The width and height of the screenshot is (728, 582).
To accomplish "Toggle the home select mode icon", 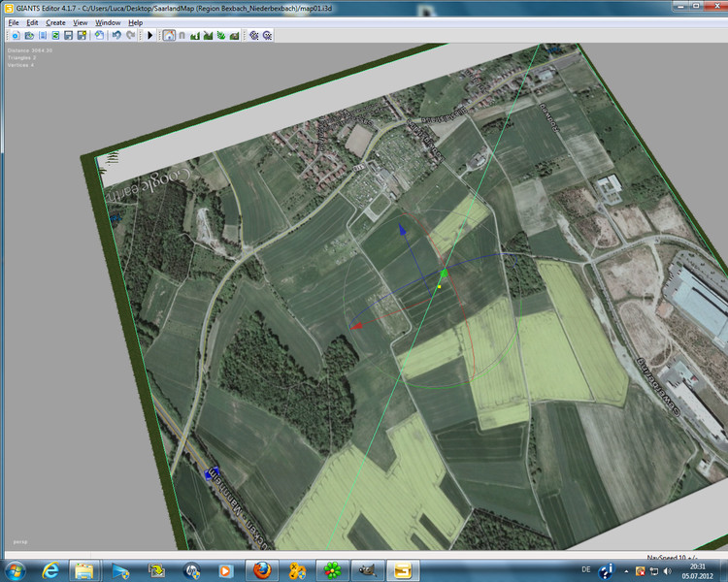I will click(169, 35).
